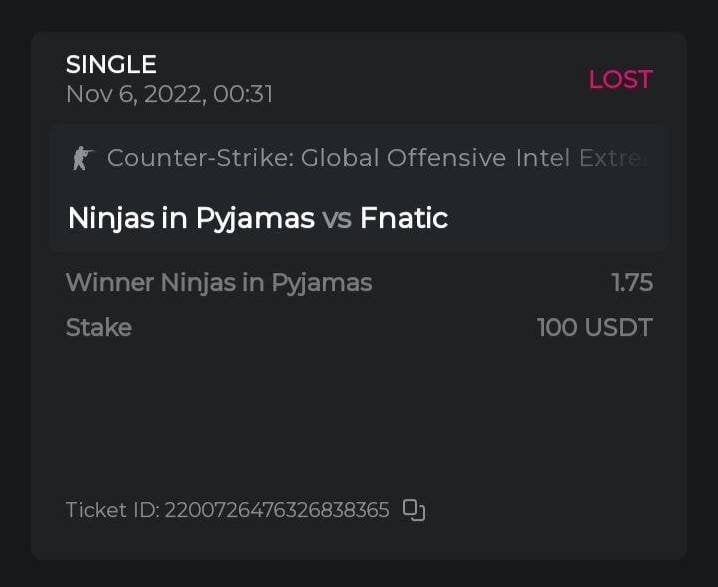Click the Counter-Strike soldier icon
This screenshot has width=718, height=587.
click(81, 158)
